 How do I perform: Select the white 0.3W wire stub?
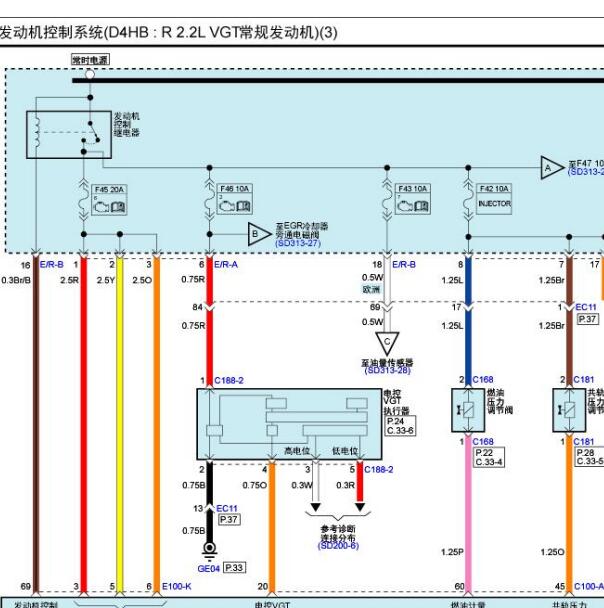pos(316,482)
